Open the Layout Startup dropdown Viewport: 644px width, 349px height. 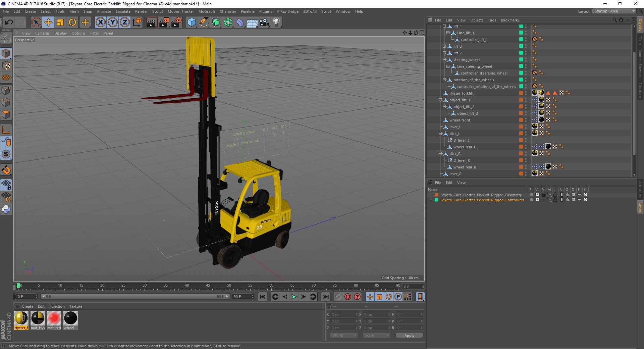614,11
